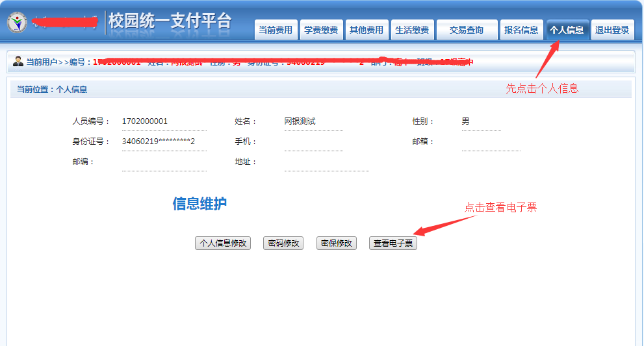Click the empty 手机 field
This screenshot has height=346, width=644.
pyautogui.click(x=313, y=142)
